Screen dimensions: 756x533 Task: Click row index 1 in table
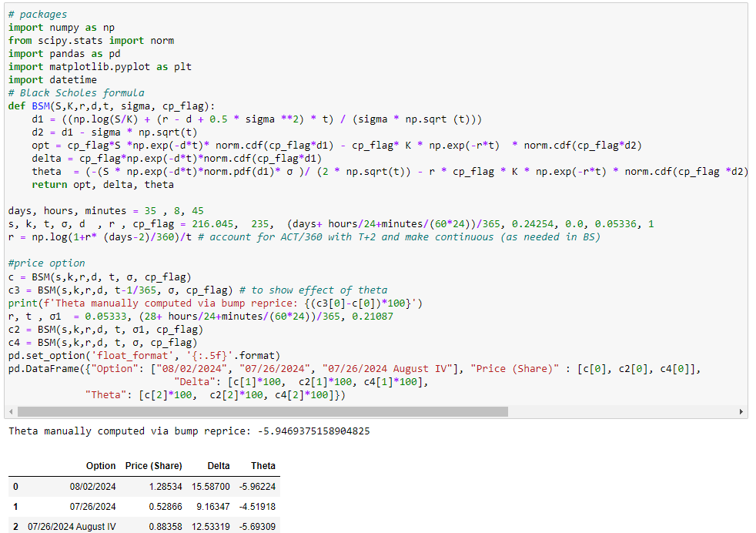(x=15, y=507)
